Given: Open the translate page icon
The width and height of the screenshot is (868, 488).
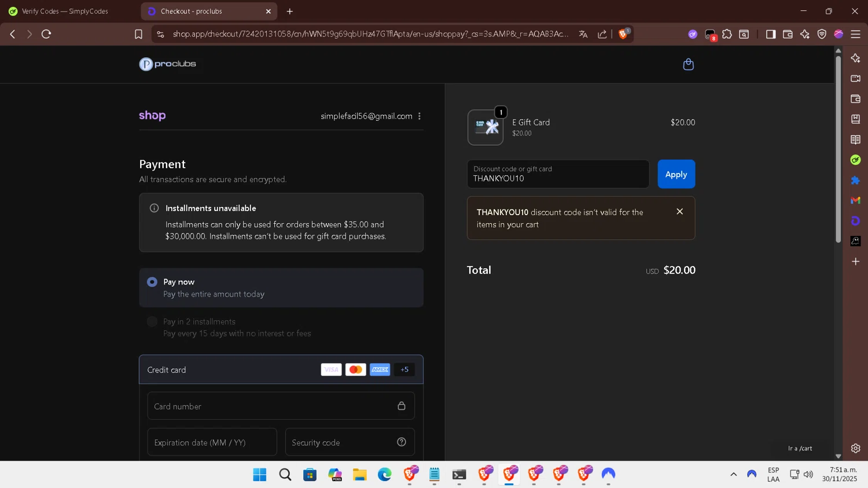Looking at the screenshot, I should (583, 34).
